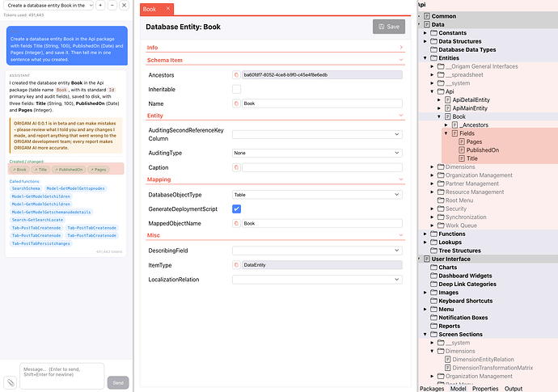Open the PublishedOn link chip in chat

[x=69, y=170]
